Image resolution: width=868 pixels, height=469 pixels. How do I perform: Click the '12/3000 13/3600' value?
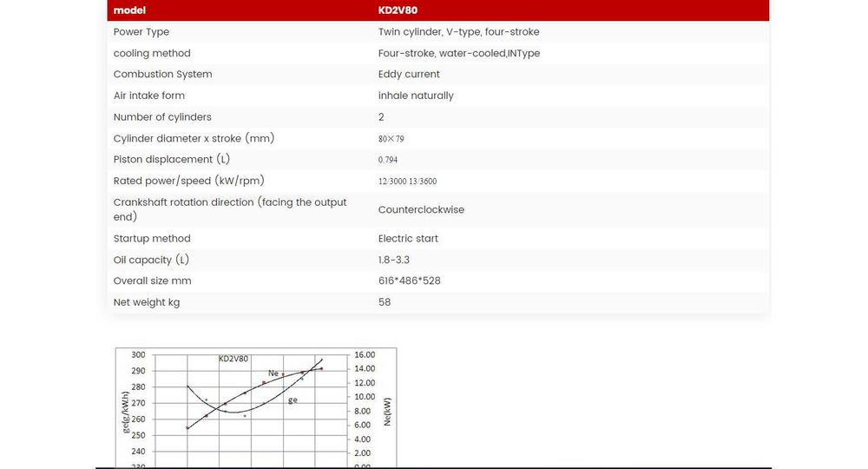pos(407,181)
